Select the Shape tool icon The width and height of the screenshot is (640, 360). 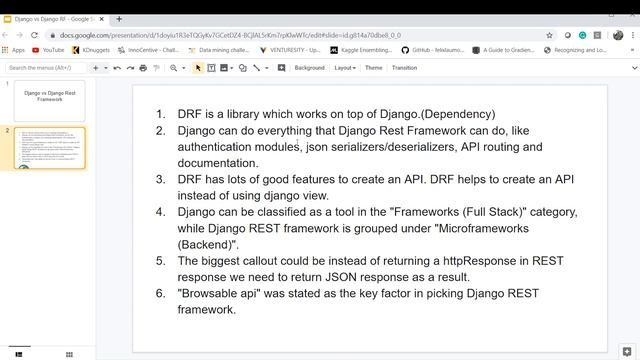point(242,68)
